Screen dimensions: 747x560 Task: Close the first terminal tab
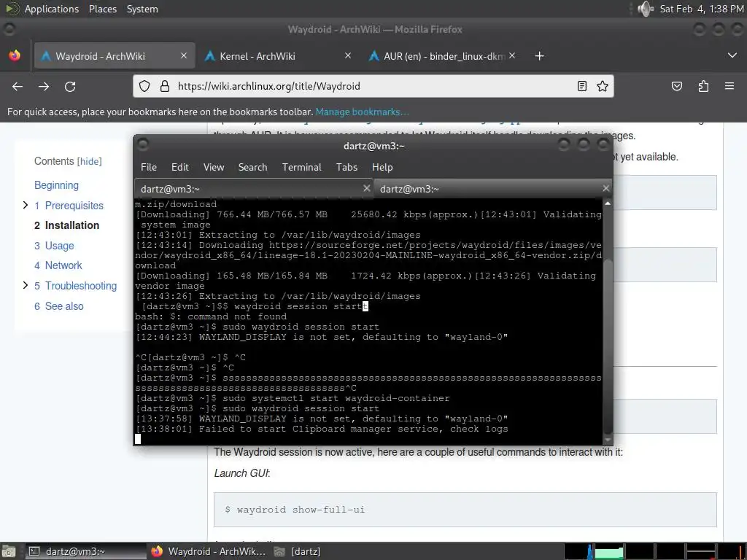[x=367, y=189]
